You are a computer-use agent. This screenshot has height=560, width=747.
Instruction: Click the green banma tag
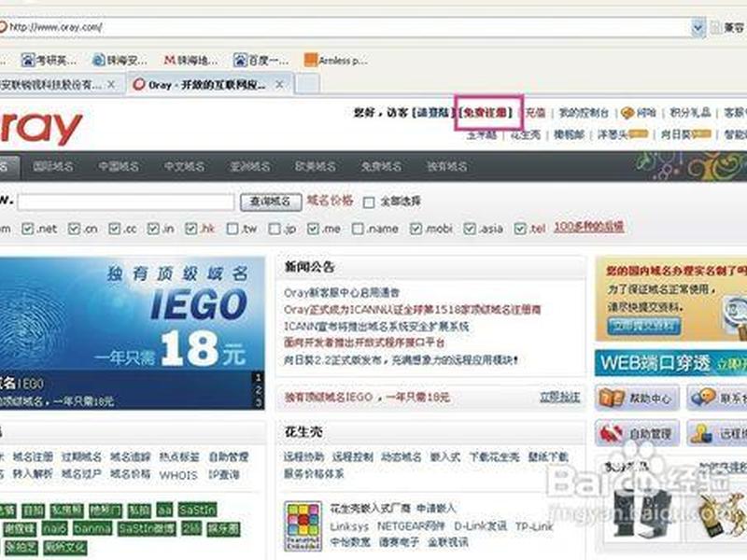92,528
